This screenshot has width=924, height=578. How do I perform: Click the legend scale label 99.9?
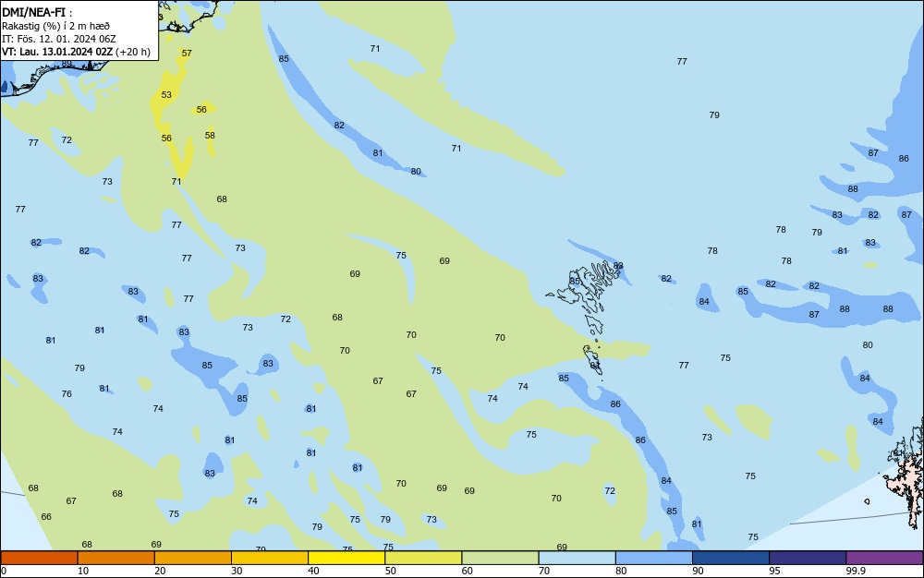click(856, 571)
